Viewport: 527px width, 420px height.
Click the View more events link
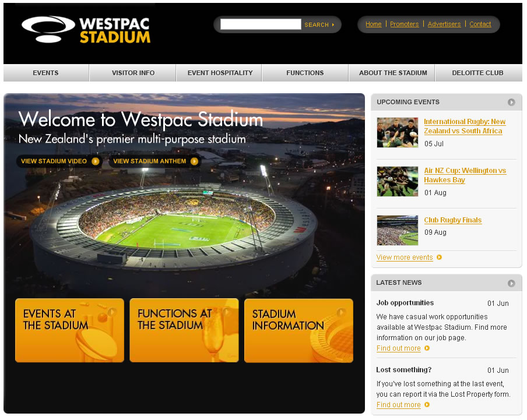click(x=405, y=257)
